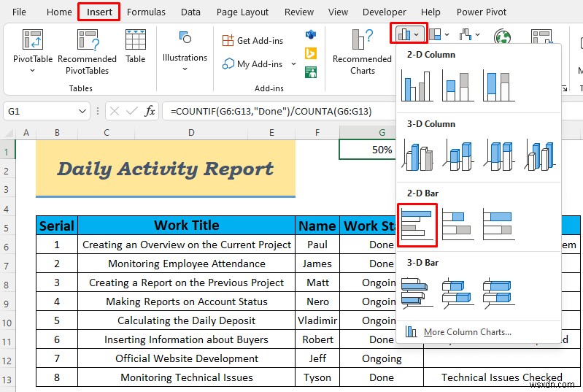Image resolution: width=583 pixels, height=392 pixels.
Task: Switch to the Developer tab
Action: pos(384,12)
